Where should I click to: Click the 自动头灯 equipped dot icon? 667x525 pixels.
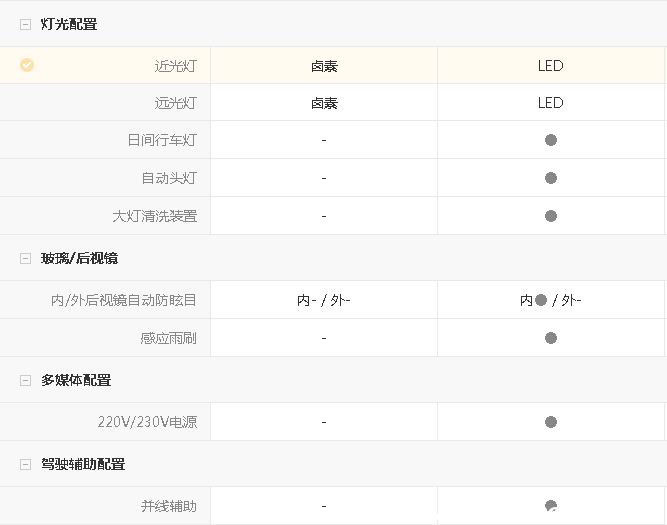coord(550,178)
